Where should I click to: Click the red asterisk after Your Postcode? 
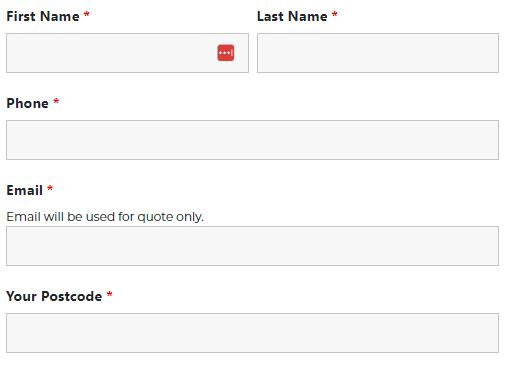(x=109, y=294)
